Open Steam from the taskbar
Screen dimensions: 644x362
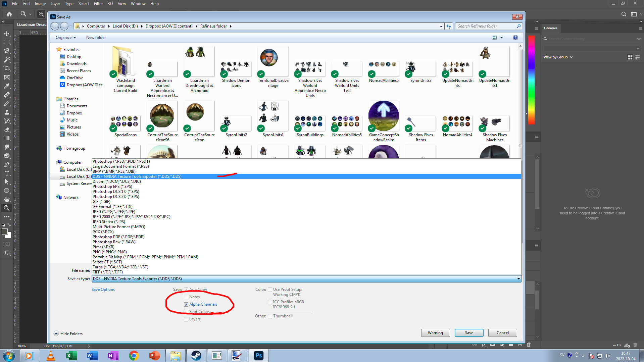pyautogui.click(x=196, y=356)
